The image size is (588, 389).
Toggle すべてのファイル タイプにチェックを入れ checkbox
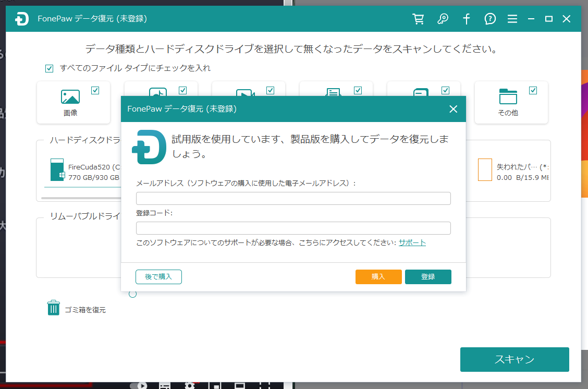click(x=49, y=68)
